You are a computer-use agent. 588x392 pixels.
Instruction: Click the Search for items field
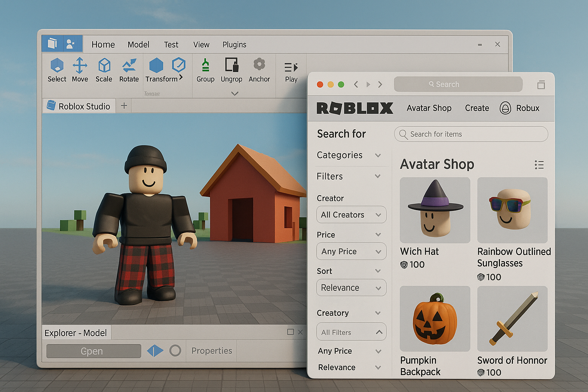click(471, 134)
